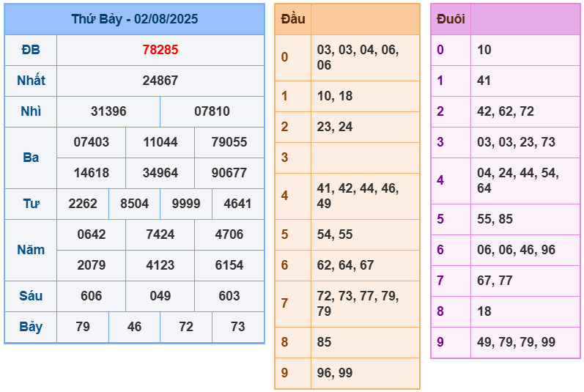The image size is (584, 392).
Task: Select the Đầu column header
Action: pyautogui.click(x=293, y=19)
